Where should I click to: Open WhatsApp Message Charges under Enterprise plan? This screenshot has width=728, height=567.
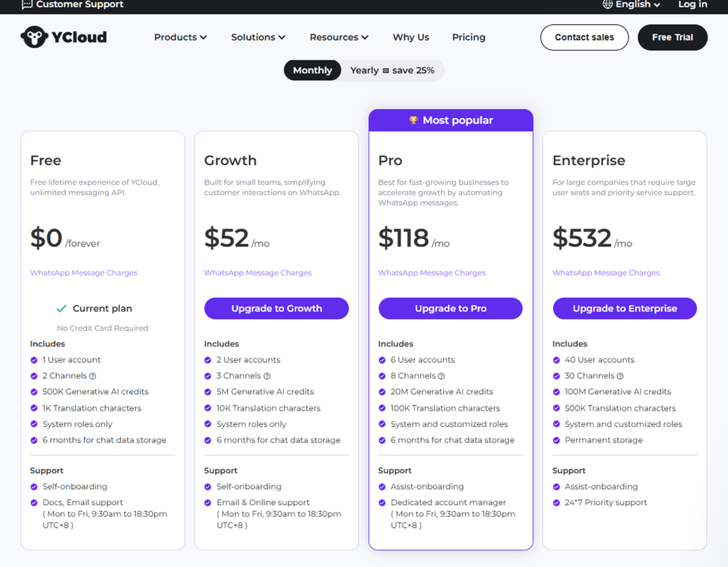(x=606, y=273)
